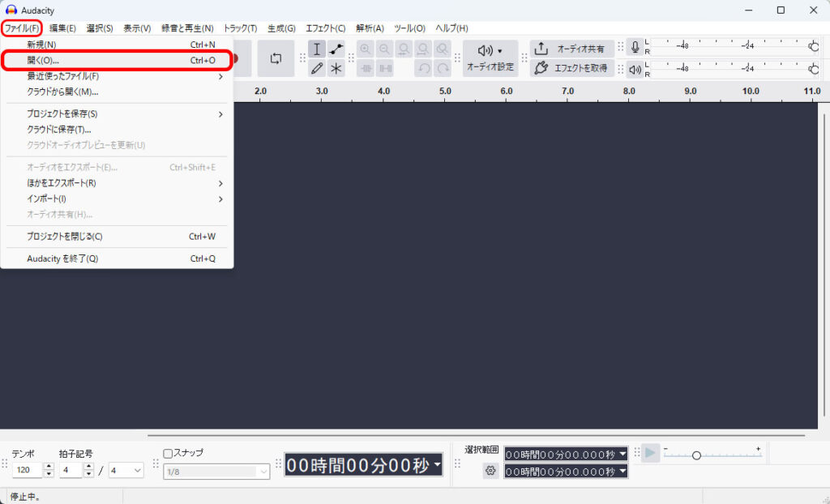Open the 解析(A) menu

[x=370, y=28]
